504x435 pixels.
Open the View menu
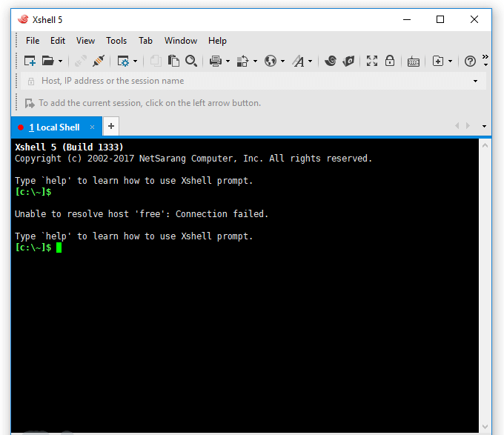click(x=85, y=41)
